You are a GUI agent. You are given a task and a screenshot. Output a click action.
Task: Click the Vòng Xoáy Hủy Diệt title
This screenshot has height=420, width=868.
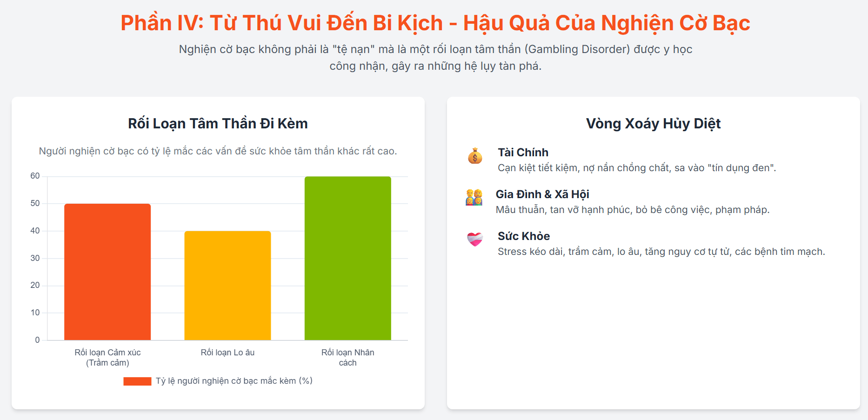(653, 124)
